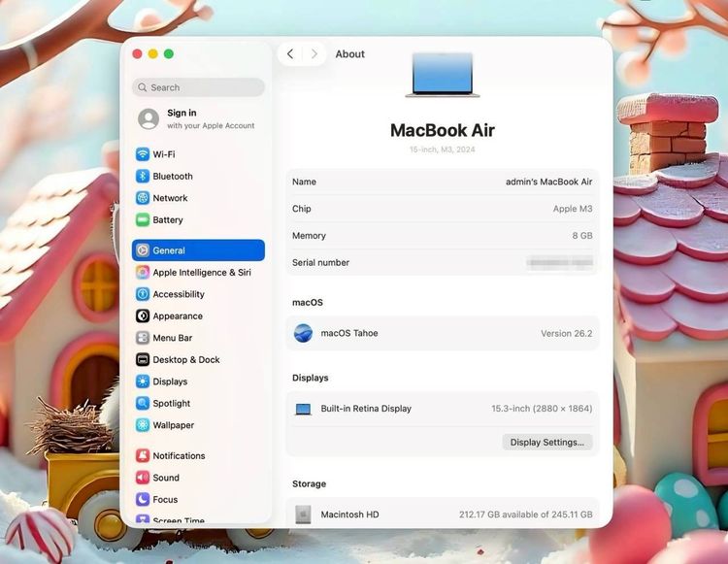
Task: Click the Displays sun icon
Action: 143,382
